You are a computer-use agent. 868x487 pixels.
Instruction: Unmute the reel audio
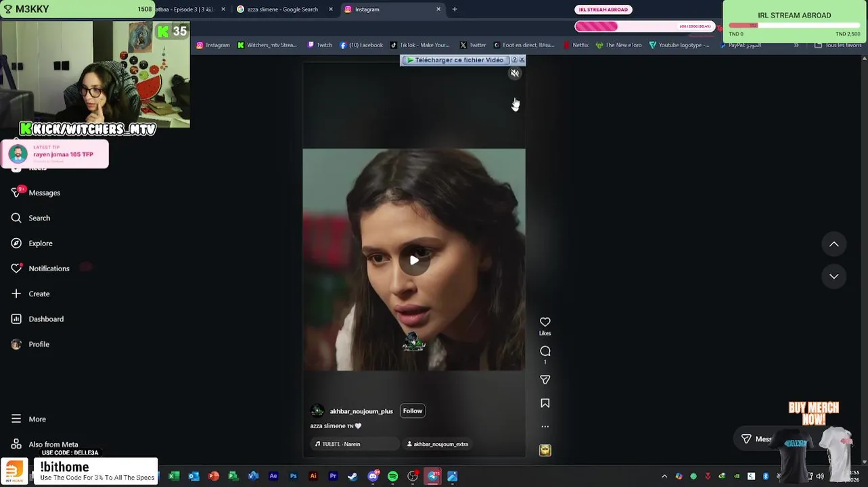click(515, 73)
